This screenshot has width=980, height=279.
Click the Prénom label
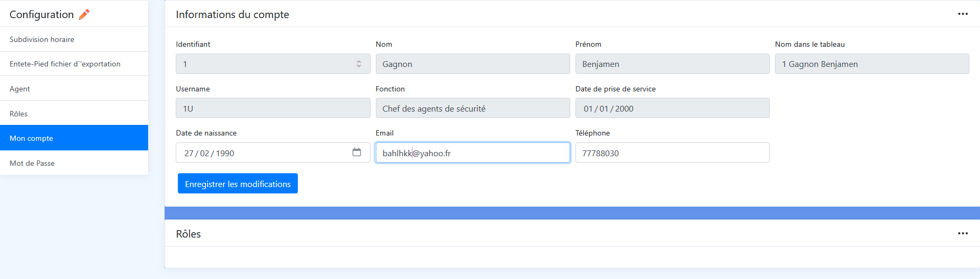(x=588, y=44)
